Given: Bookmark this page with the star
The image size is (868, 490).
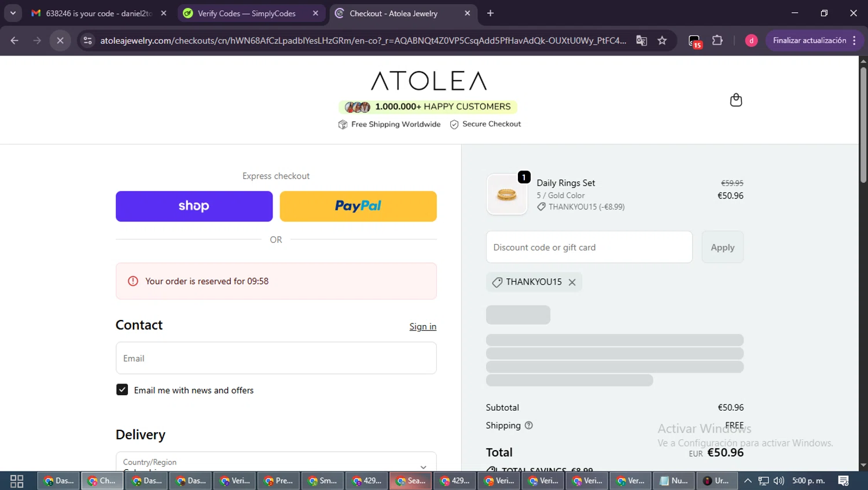Looking at the screenshot, I should pyautogui.click(x=662, y=40).
